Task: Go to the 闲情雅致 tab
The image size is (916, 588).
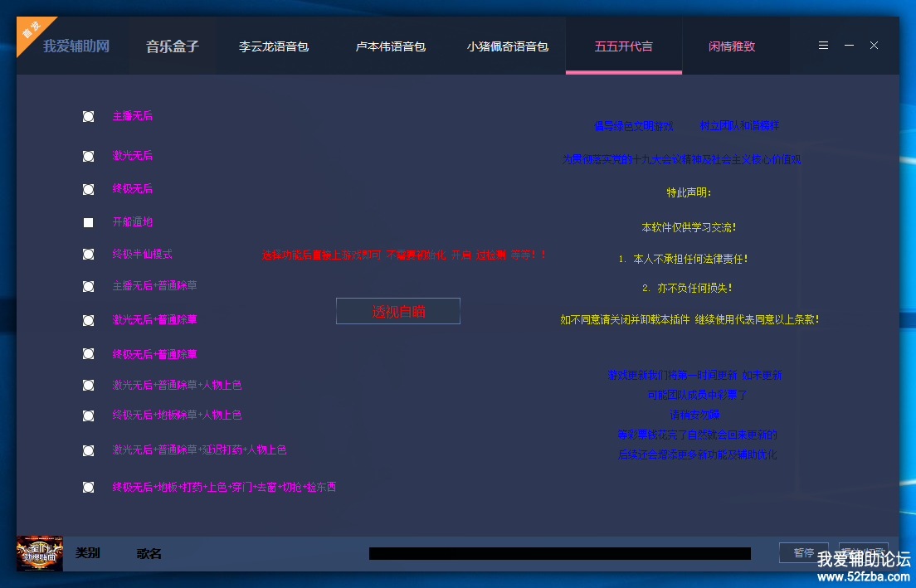Action: (x=732, y=46)
